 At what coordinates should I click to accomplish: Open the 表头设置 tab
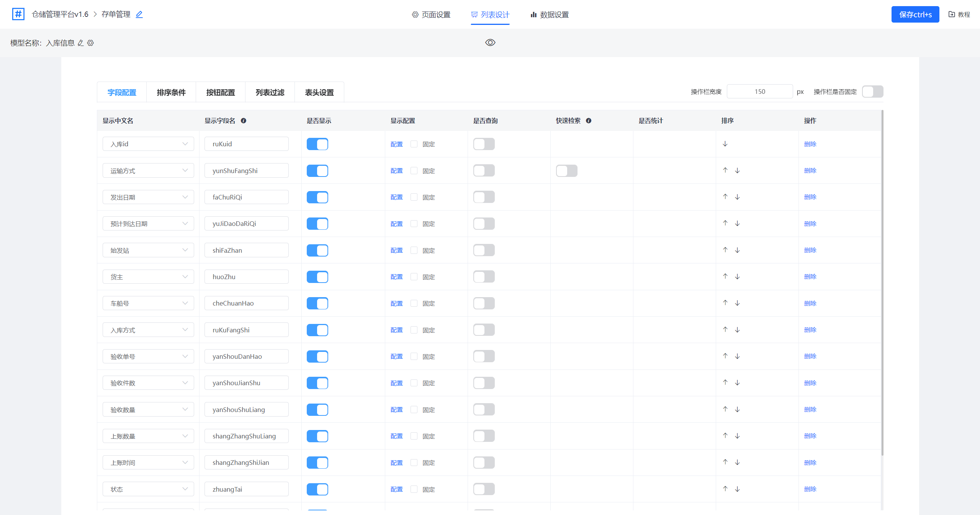pyautogui.click(x=319, y=92)
